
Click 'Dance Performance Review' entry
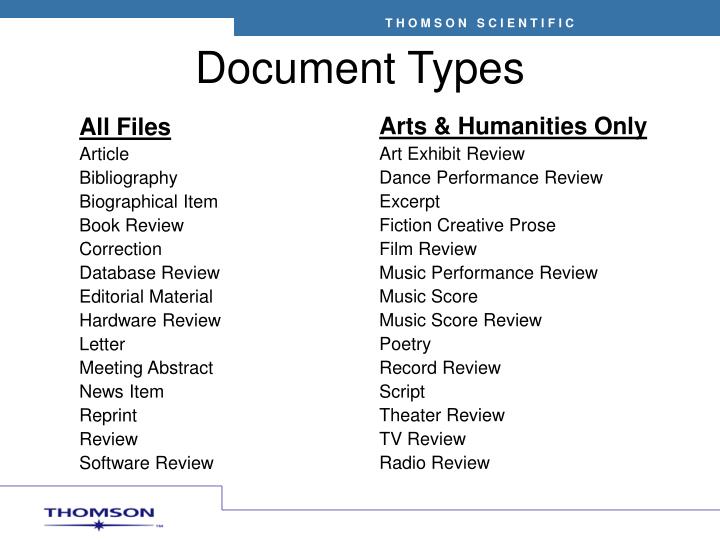[491, 178]
